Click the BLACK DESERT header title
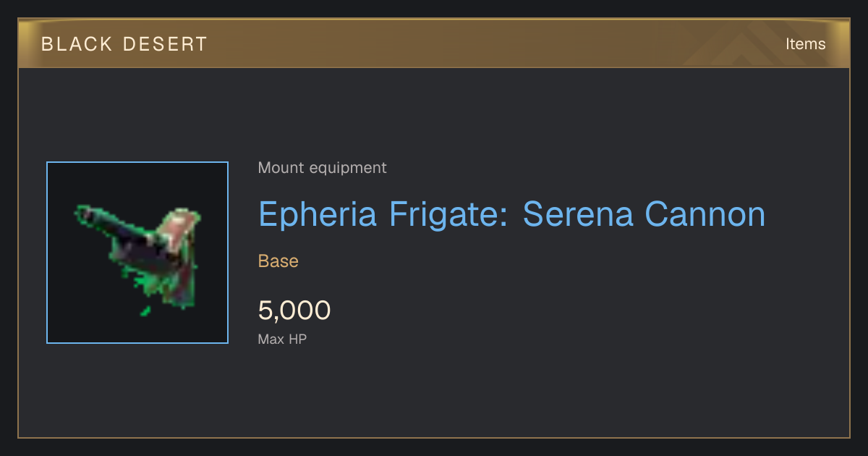 (124, 44)
